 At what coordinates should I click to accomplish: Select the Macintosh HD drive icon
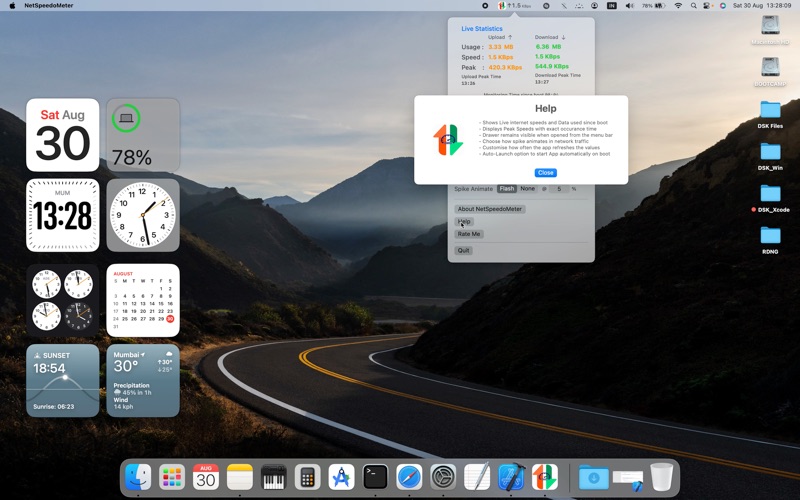click(770, 26)
